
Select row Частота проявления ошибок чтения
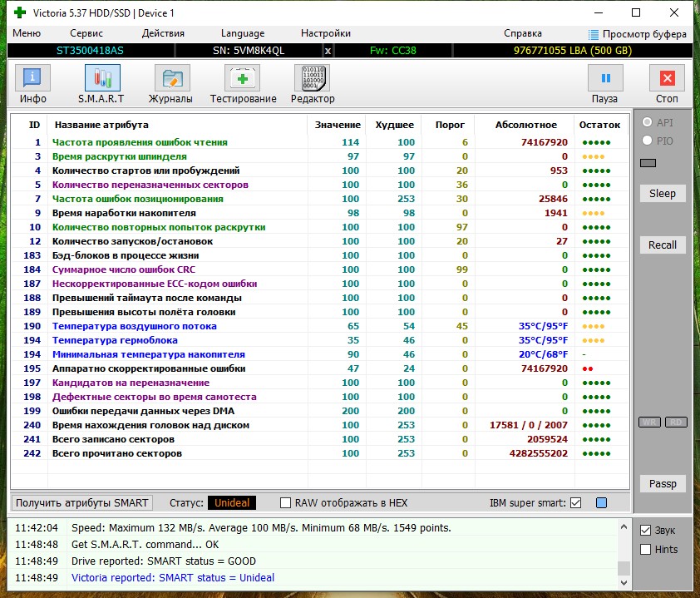pyautogui.click(x=319, y=142)
